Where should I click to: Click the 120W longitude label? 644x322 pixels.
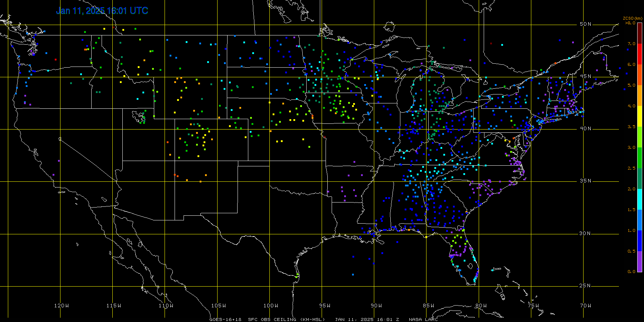[x=62, y=306]
